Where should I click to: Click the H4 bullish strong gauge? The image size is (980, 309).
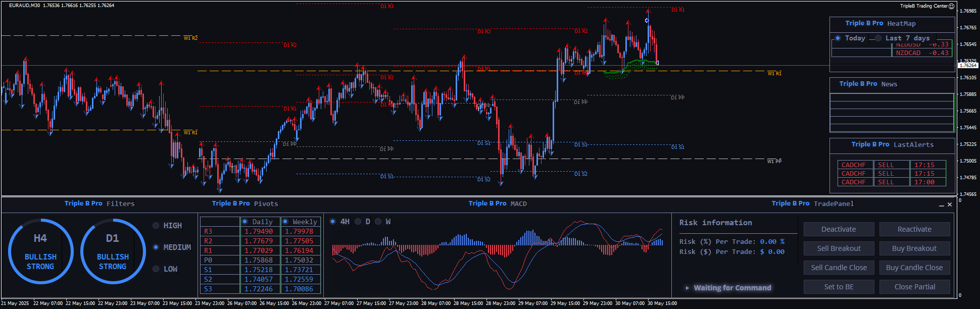(x=40, y=251)
